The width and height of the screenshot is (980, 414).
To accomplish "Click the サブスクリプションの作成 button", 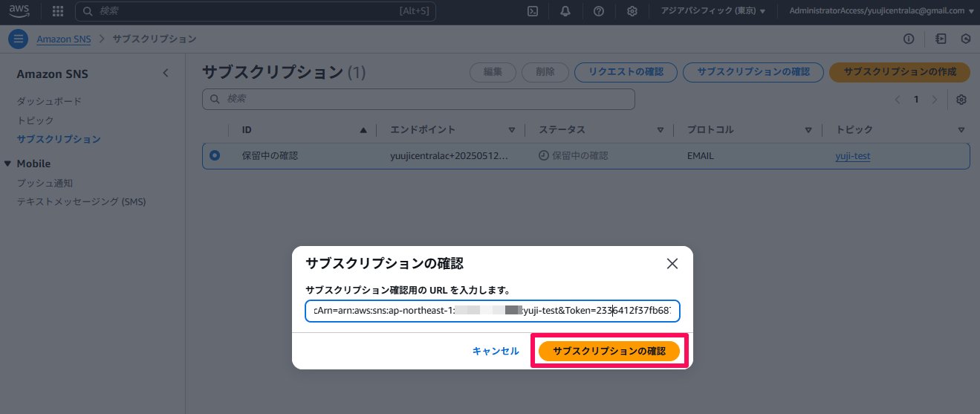I will point(900,72).
